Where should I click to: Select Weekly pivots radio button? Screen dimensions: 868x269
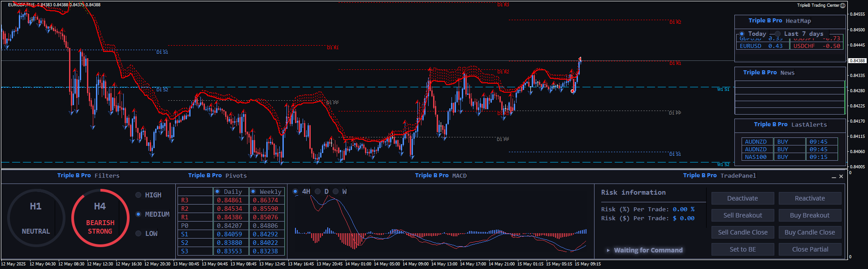coord(253,192)
